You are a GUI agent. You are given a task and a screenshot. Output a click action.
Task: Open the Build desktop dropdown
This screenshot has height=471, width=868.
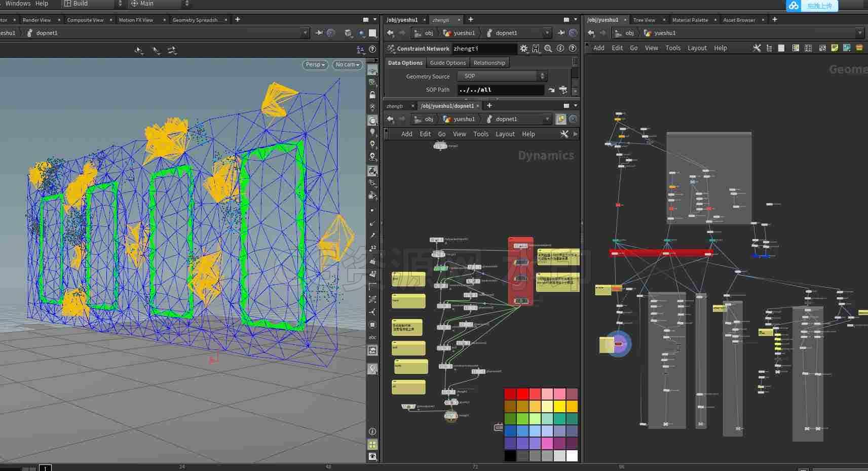pyautogui.click(x=93, y=4)
